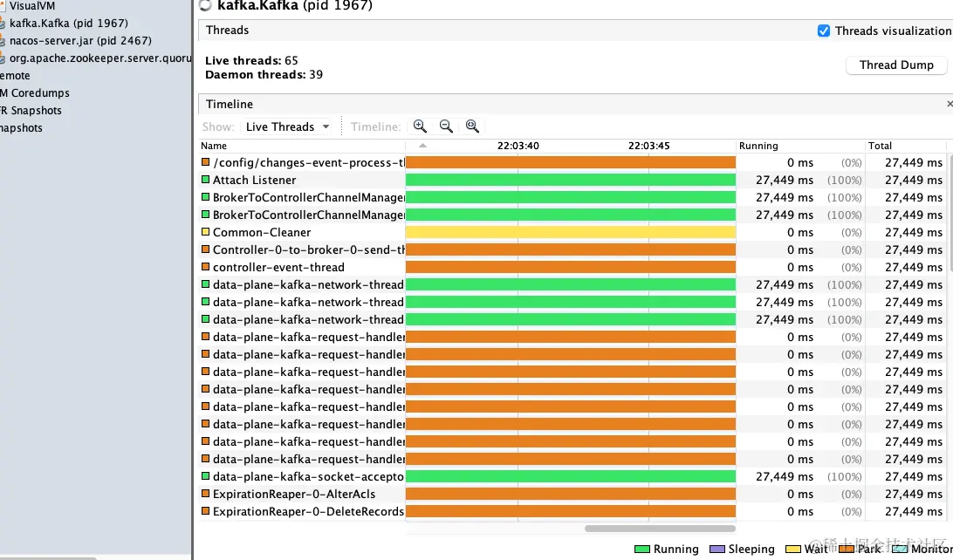Screen dimensions: 953x560
Task: Click the Common-Cleaner yellow timeline bar
Action: 571,232
